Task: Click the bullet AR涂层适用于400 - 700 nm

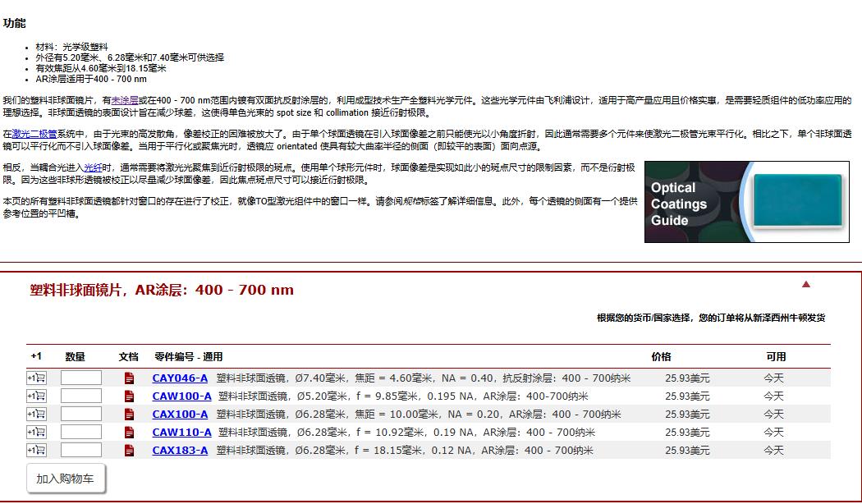Action: point(91,79)
